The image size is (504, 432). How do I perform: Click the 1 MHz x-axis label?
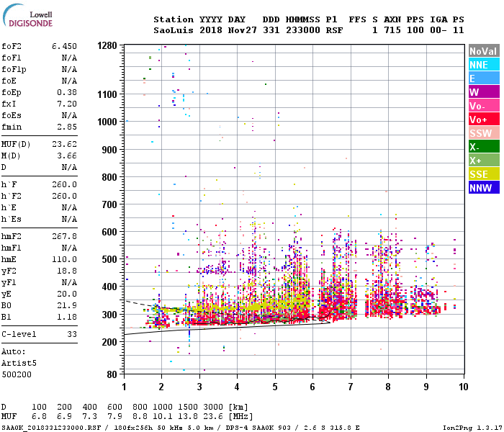(124, 387)
